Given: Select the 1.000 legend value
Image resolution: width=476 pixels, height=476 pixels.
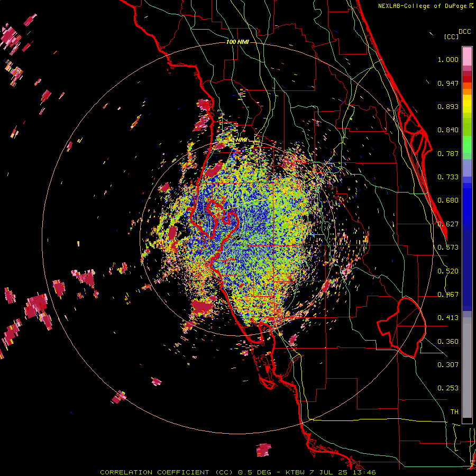Looking at the screenshot, I should click(448, 59).
